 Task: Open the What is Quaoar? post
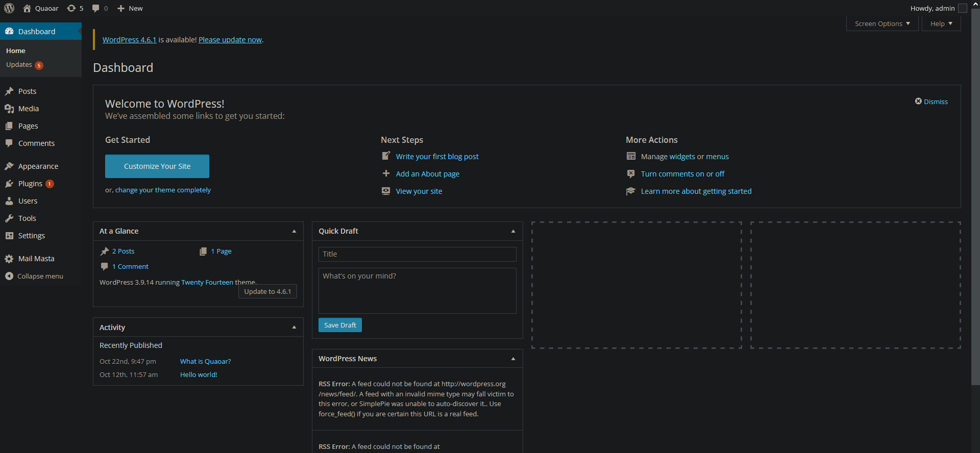pyautogui.click(x=206, y=361)
